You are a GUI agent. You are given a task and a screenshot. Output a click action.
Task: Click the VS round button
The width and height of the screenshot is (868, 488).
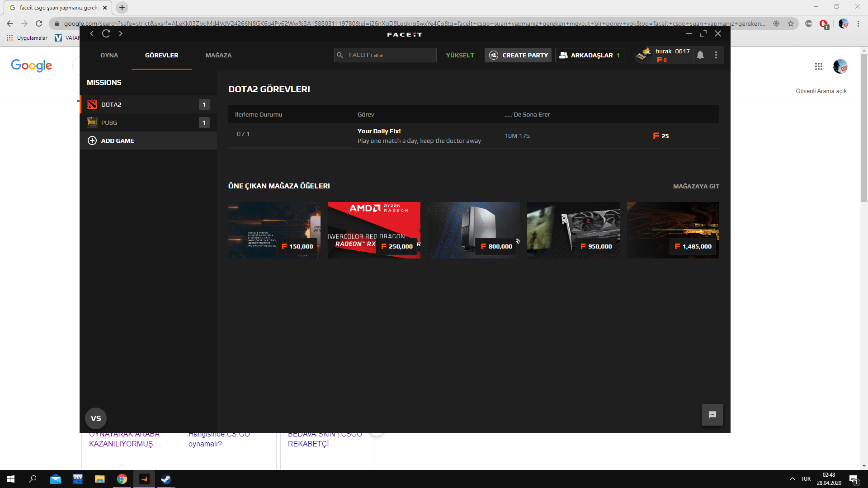click(96, 418)
